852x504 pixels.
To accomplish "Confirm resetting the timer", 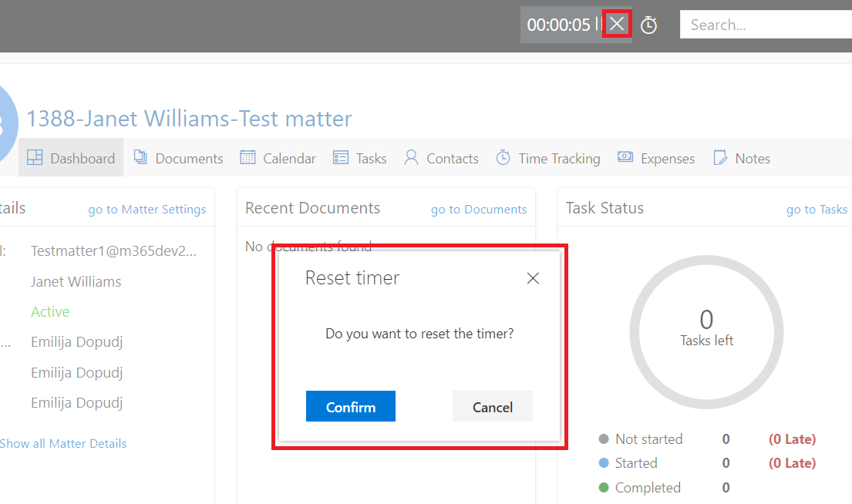I will [351, 407].
